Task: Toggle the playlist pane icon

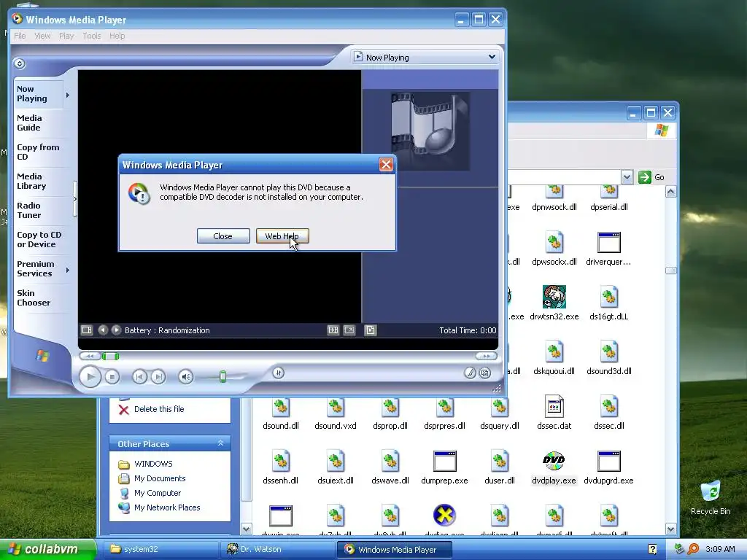Action: [x=370, y=330]
